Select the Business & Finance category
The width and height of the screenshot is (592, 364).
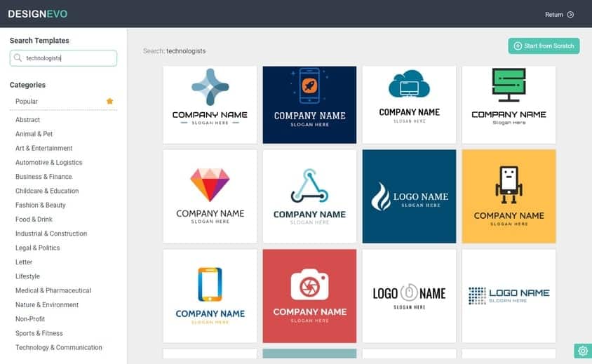[43, 177]
